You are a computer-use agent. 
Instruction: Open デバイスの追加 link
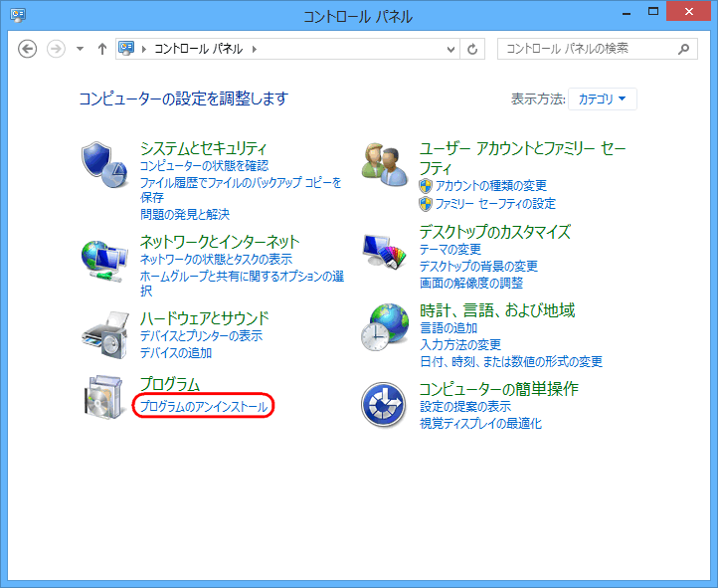tap(176, 353)
